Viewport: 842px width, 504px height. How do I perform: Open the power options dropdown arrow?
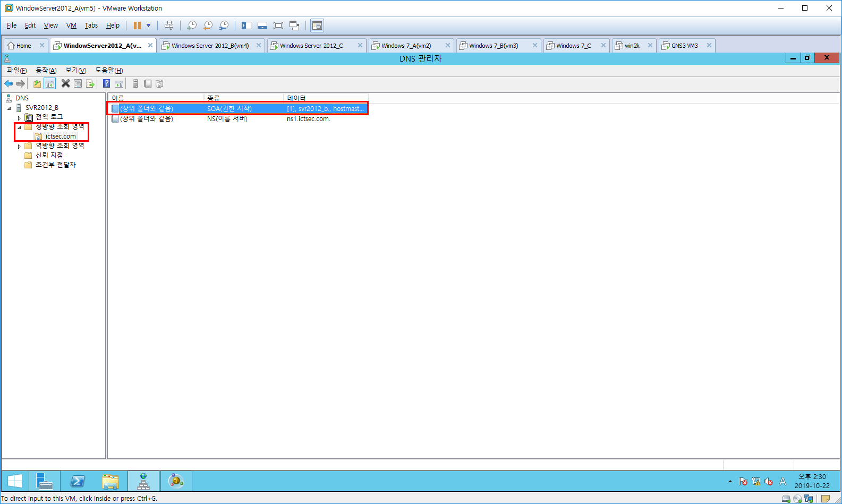point(148,25)
